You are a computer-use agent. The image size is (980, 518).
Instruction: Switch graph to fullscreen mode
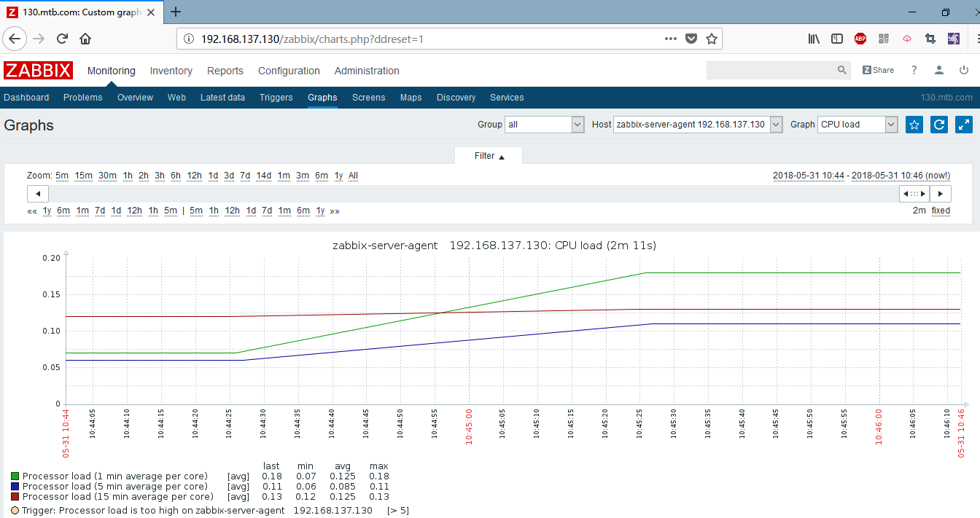(965, 125)
